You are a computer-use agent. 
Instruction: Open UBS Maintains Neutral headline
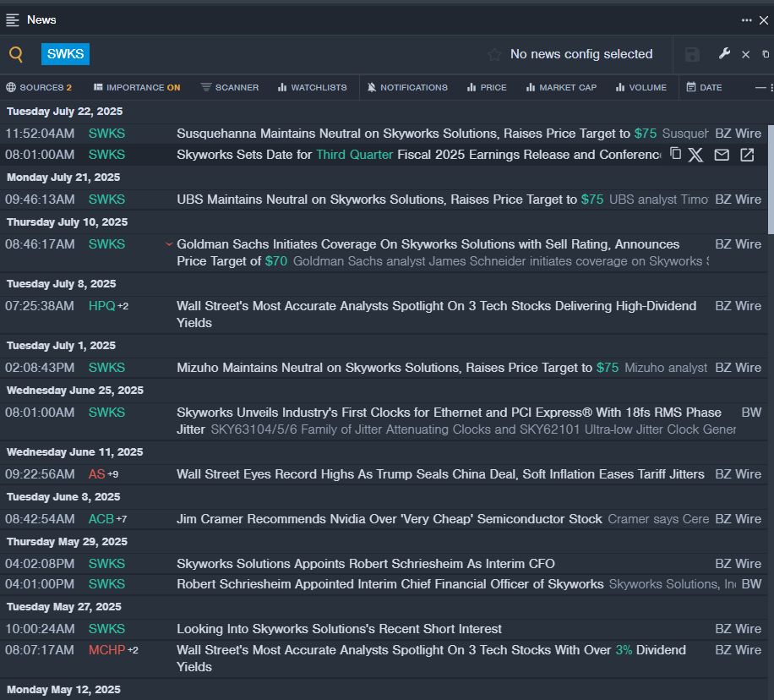click(x=390, y=200)
